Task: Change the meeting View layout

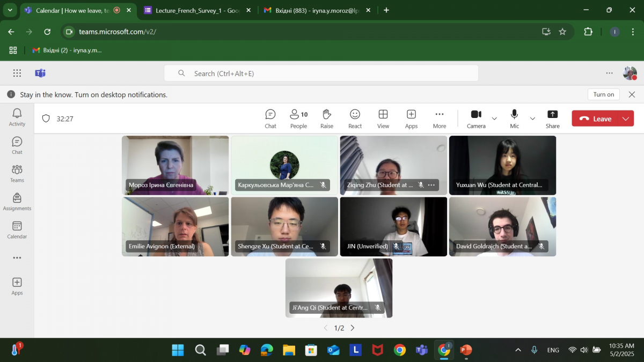Action: tap(383, 119)
